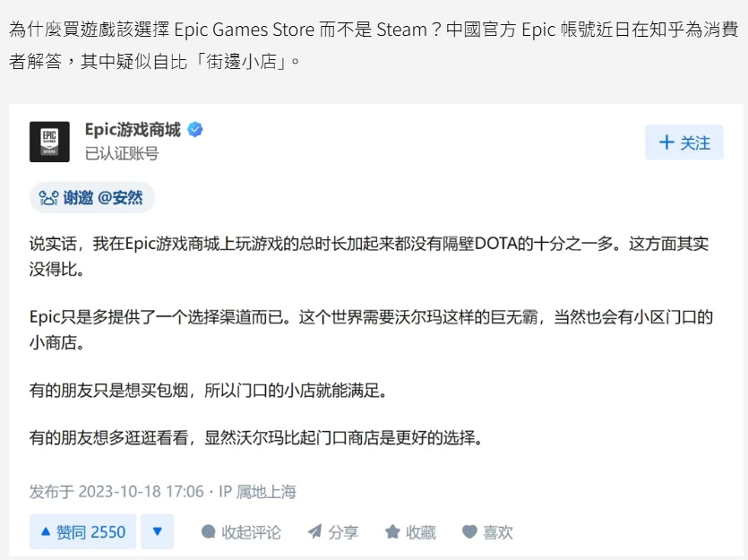This screenshot has height=560, width=748.
Task: Follow Epic游戏商城 with the 关注 button
Action: [684, 142]
